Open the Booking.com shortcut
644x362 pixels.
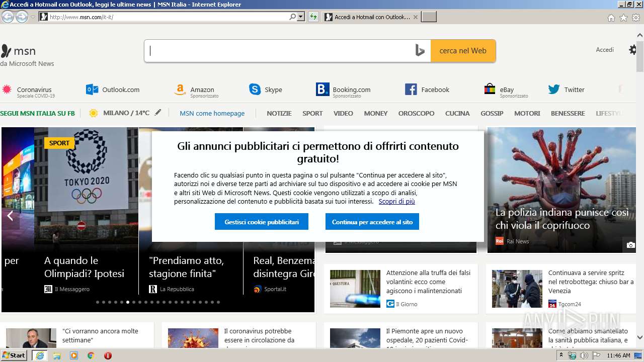pyautogui.click(x=343, y=91)
